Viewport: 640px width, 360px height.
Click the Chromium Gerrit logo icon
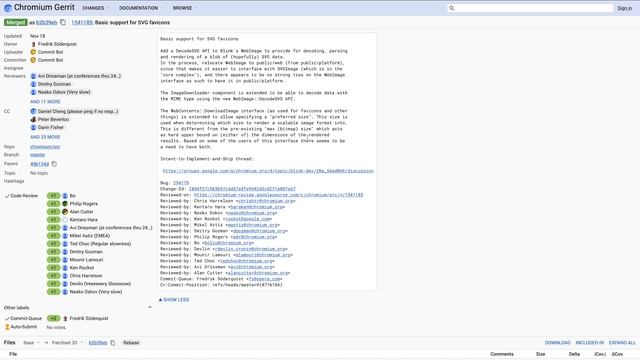pos(7,8)
